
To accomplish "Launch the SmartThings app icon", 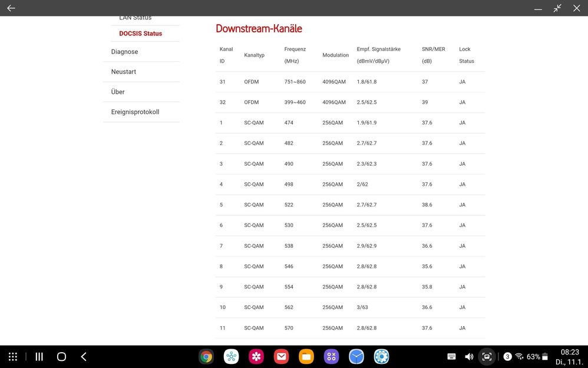I will (231, 356).
